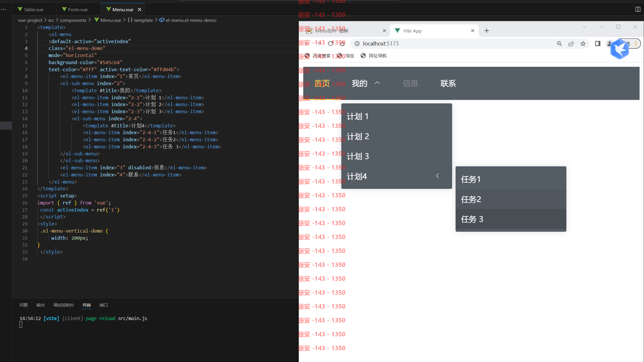Select the Menu.vue editor tab
This screenshot has height=362, width=644.
pyautogui.click(x=123, y=9)
